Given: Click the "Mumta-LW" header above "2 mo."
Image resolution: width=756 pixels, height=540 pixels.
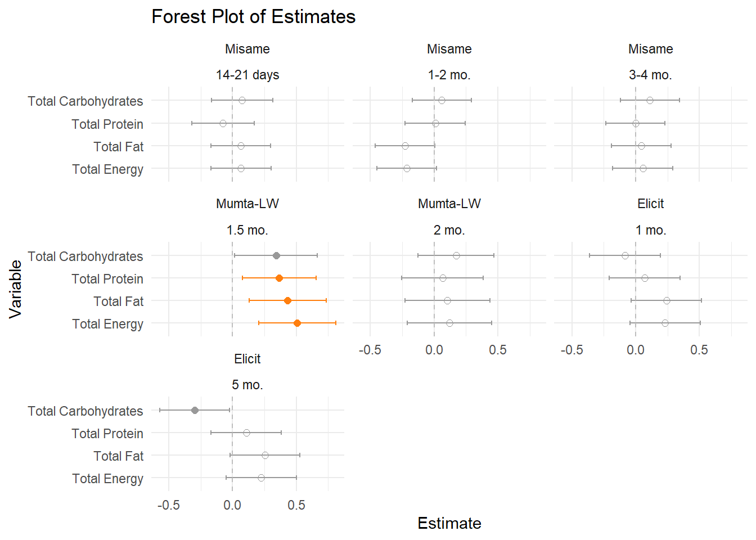Looking at the screenshot, I should tap(449, 204).
